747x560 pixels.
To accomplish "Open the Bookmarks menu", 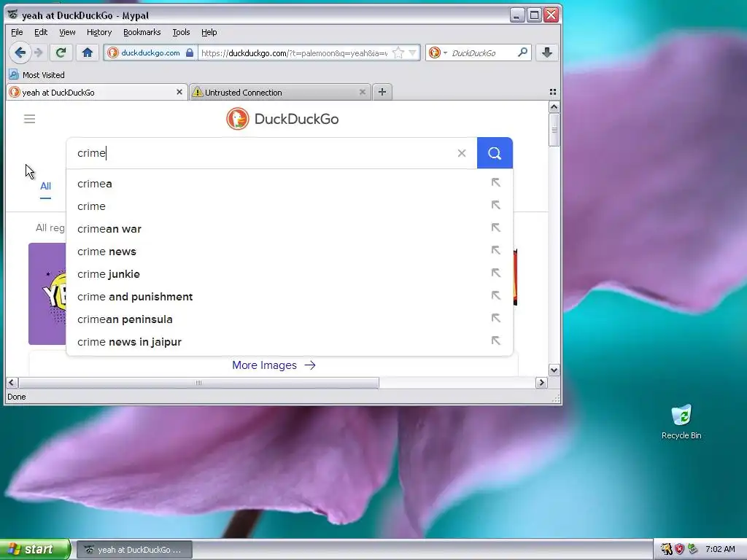I will 142,32.
